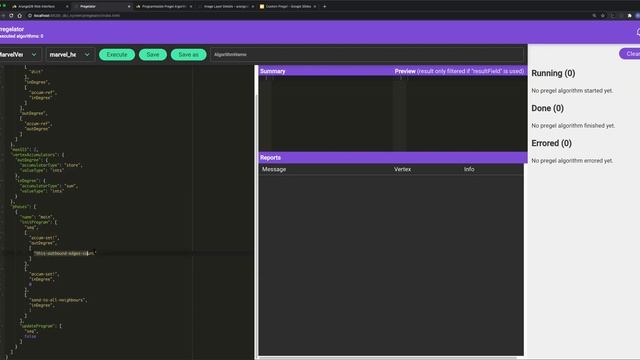Open the marvel_he algorithm dropdown

click(x=70, y=54)
